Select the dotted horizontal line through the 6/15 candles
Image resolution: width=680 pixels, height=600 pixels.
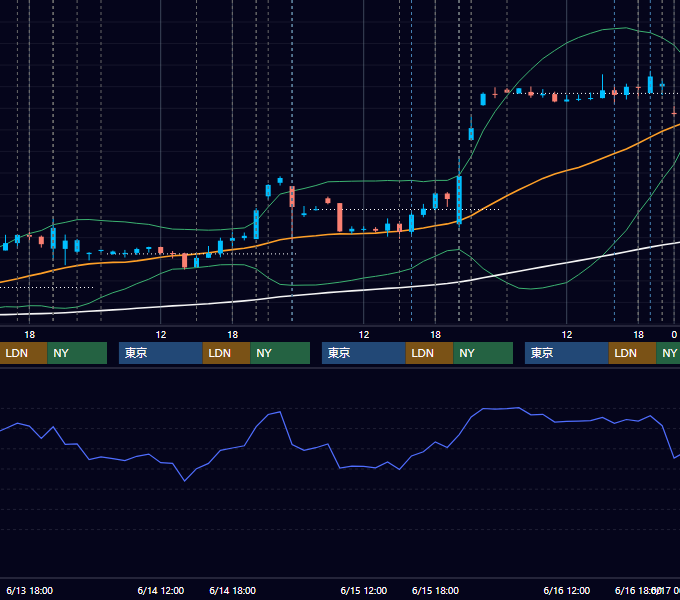[x=405, y=209]
